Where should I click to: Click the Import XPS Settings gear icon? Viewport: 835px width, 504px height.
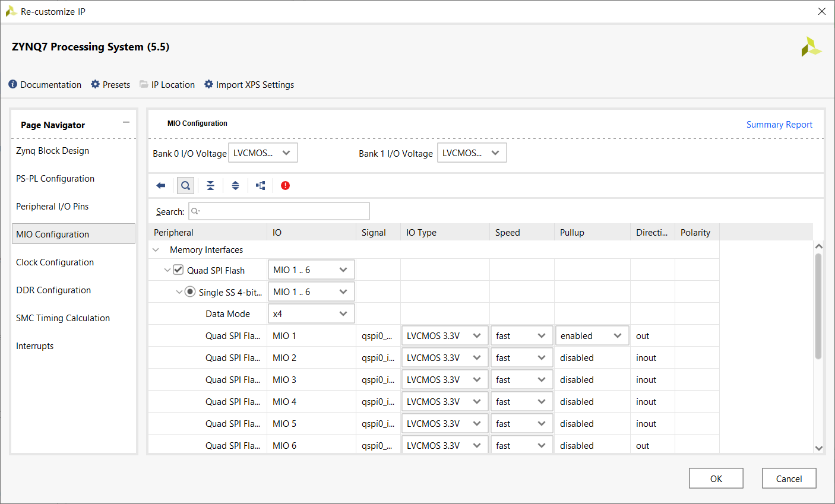pos(208,84)
